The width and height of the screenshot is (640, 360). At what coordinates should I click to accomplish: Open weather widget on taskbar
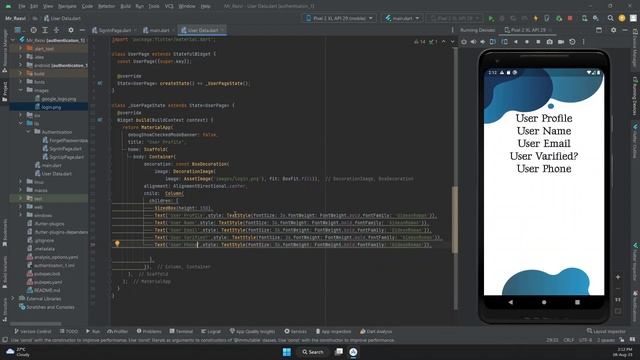click(18, 352)
